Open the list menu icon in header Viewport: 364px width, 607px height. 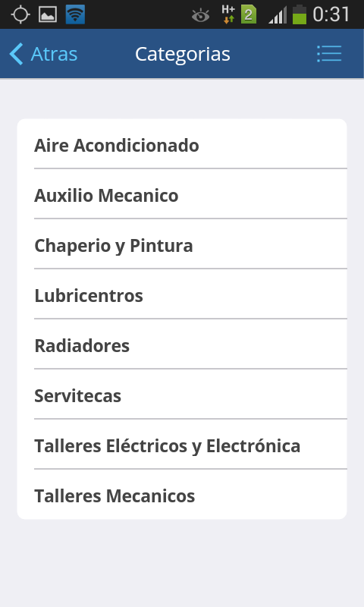click(329, 54)
